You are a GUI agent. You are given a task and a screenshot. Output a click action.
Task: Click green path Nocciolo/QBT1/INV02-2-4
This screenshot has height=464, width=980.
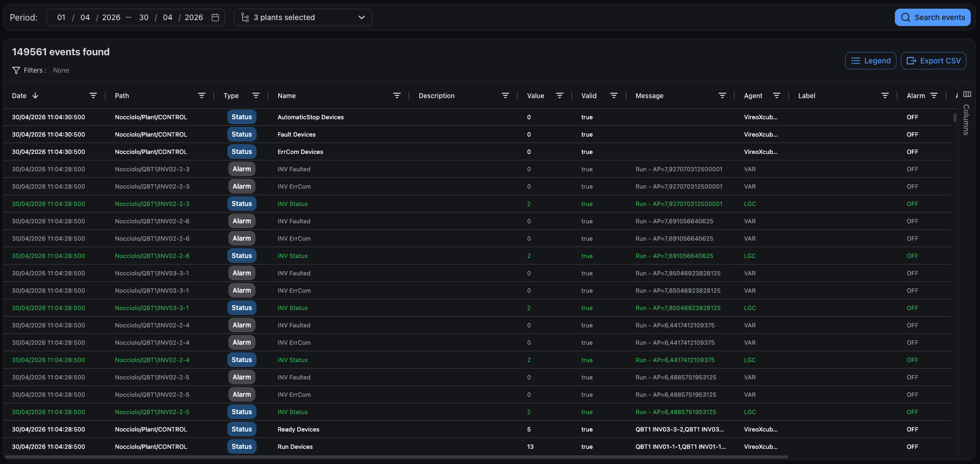tap(152, 360)
